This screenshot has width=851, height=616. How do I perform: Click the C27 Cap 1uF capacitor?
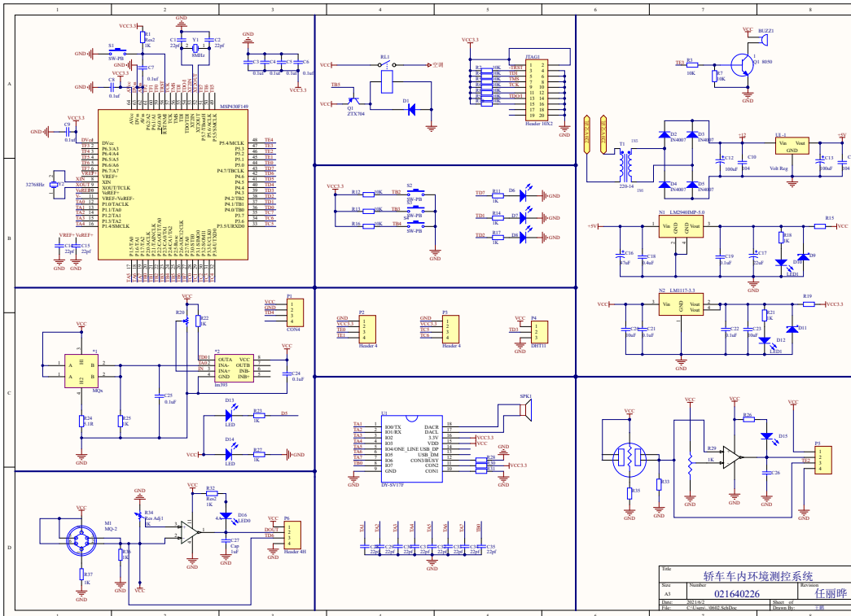[x=226, y=540]
